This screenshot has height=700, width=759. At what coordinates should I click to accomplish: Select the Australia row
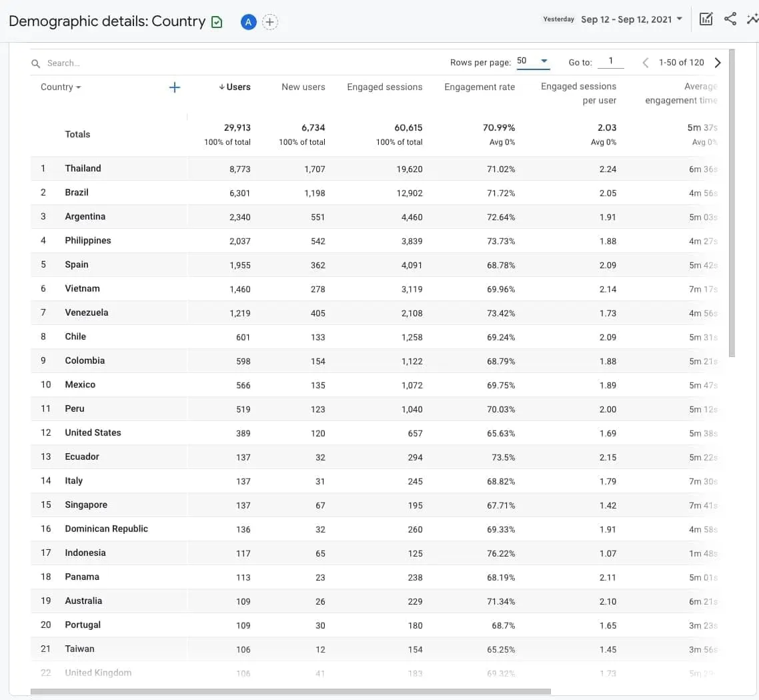(x=374, y=601)
